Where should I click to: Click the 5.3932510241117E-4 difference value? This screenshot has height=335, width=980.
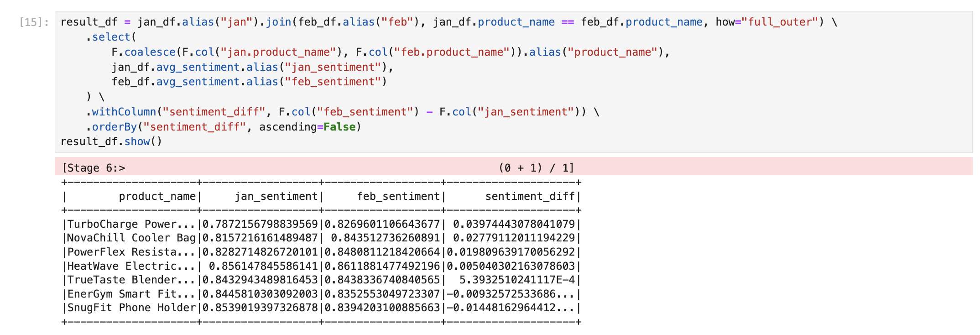(517, 280)
